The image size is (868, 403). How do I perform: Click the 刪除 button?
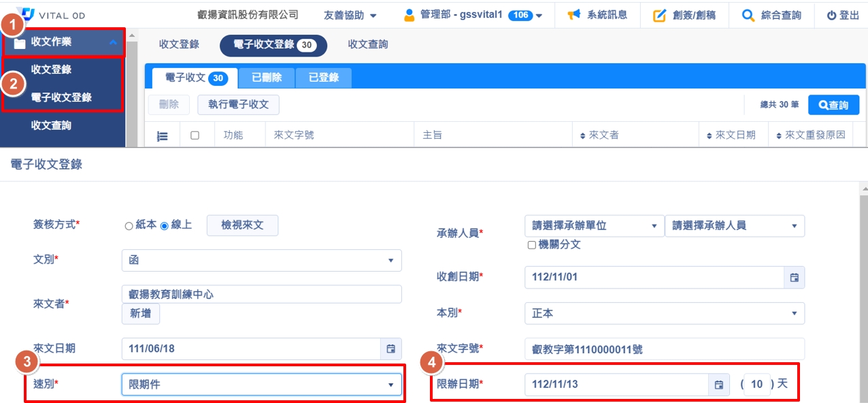[169, 105]
